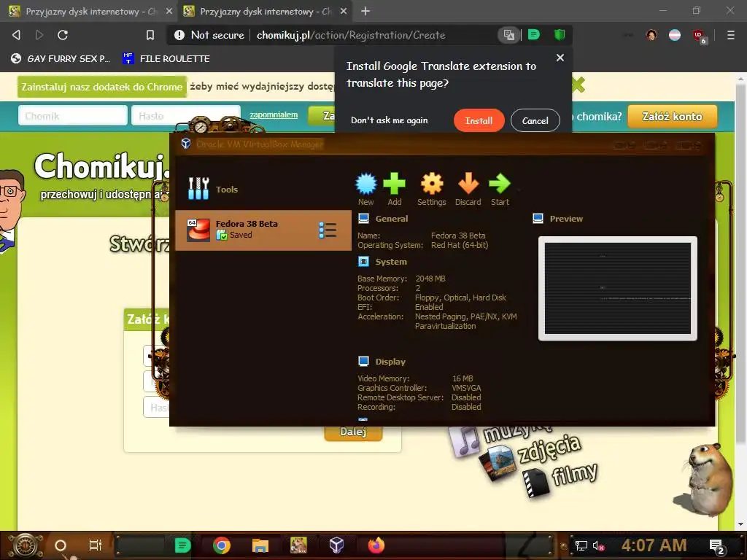Open Start menu on taskbar
Image resolution: width=747 pixels, height=560 pixels.
(25, 545)
